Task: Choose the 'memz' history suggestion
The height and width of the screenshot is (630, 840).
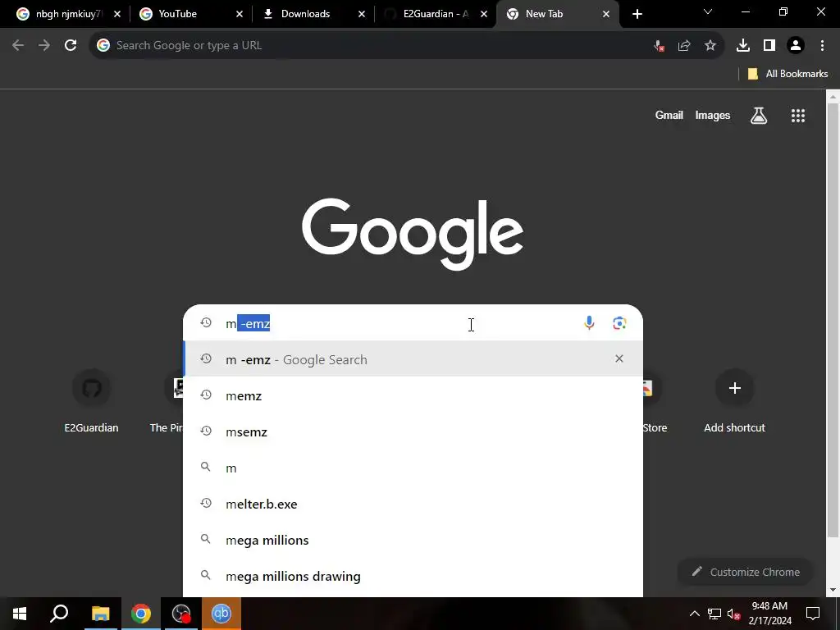Action: [x=413, y=395]
